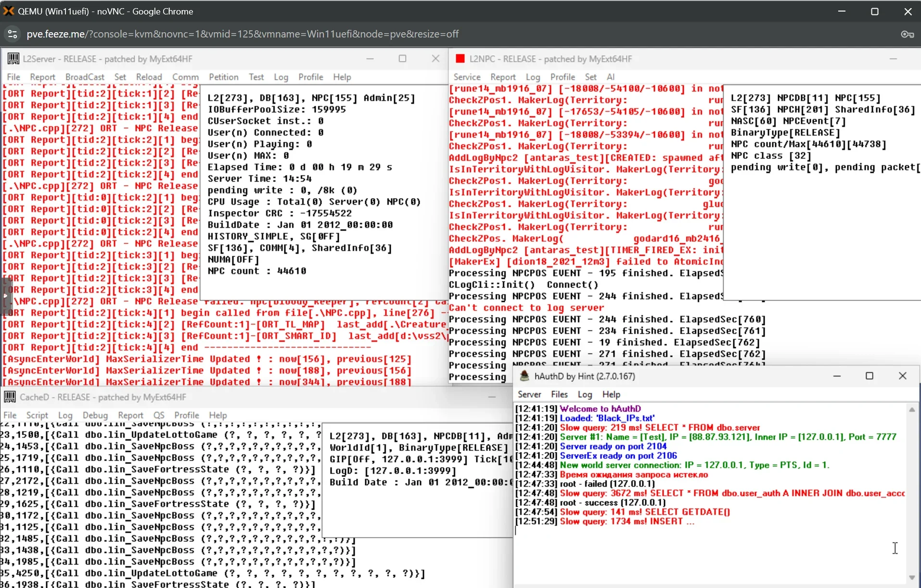This screenshot has height=588, width=921.
Task: Open File menu in CacheD window
Action: point(10,415)
